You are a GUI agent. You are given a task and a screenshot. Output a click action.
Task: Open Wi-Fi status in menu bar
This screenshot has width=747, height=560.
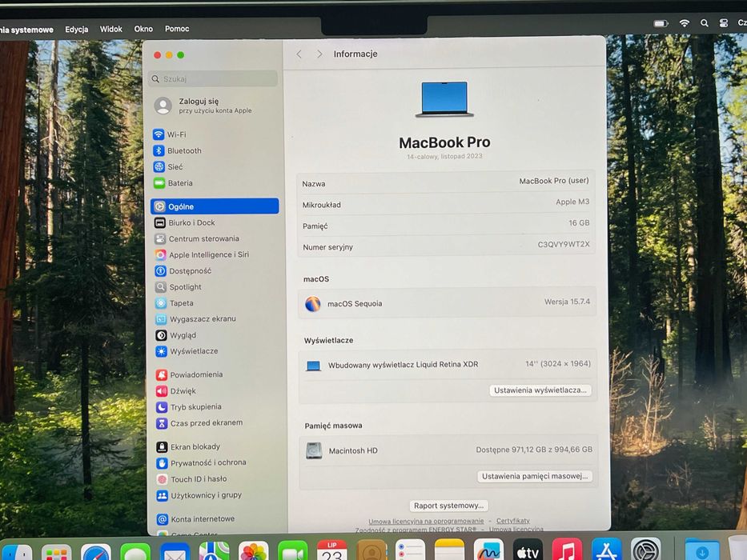click(684, 23)
